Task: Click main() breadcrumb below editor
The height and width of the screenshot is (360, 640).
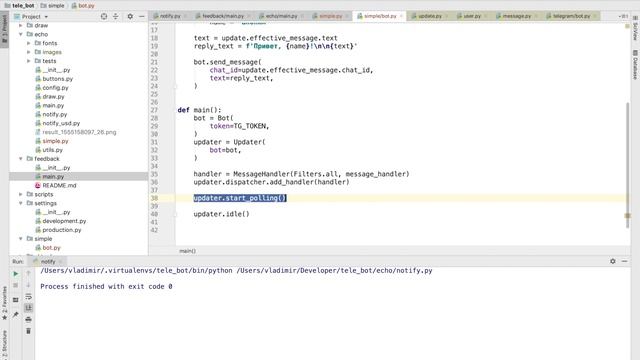Action: click(187, 251)
